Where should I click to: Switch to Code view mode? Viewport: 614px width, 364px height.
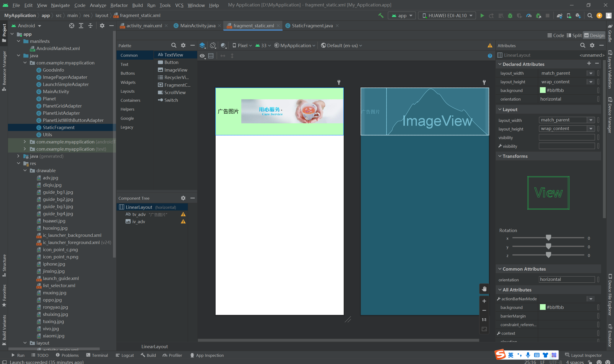555,36
